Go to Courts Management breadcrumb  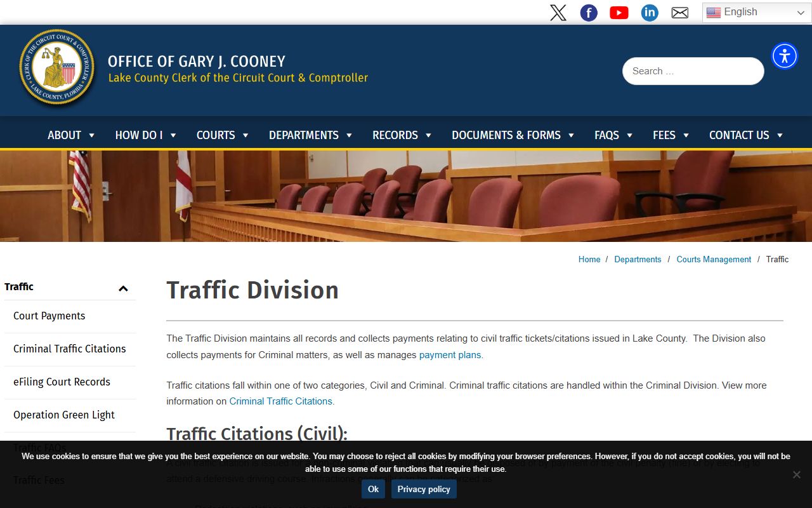(714, 259)
